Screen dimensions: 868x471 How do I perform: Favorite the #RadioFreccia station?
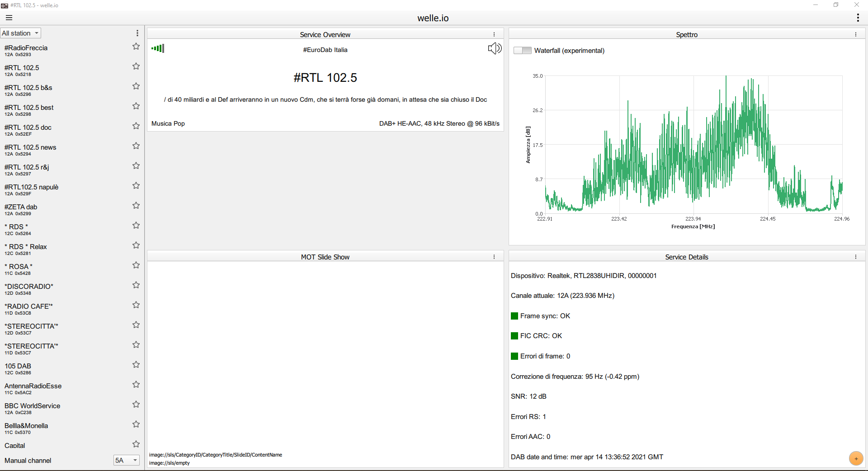click(136, 47)
